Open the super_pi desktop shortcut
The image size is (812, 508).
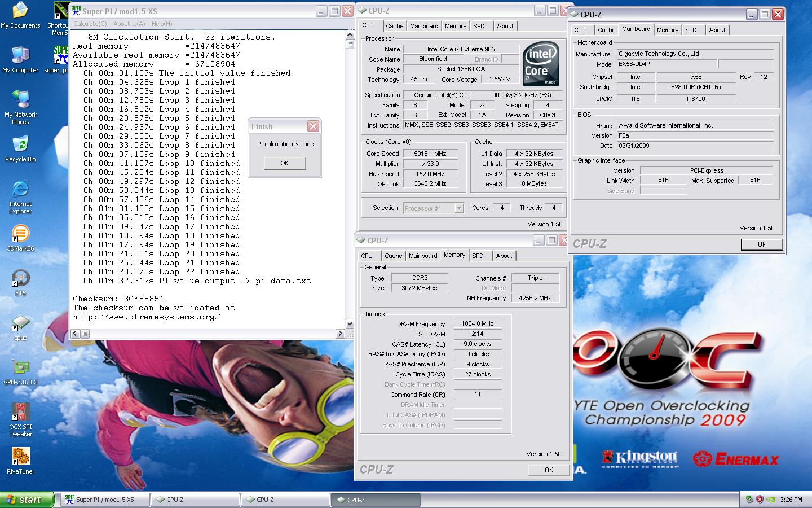click(x=56, y=60)
